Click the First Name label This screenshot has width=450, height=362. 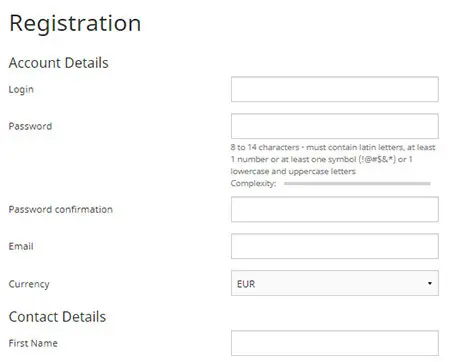(x=33, y=343)
